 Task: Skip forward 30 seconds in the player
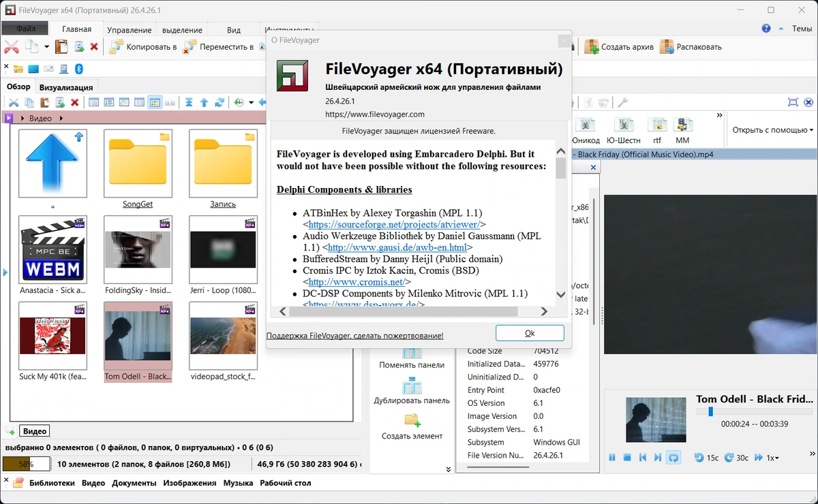pyautogui.click(x=736, y=458)
